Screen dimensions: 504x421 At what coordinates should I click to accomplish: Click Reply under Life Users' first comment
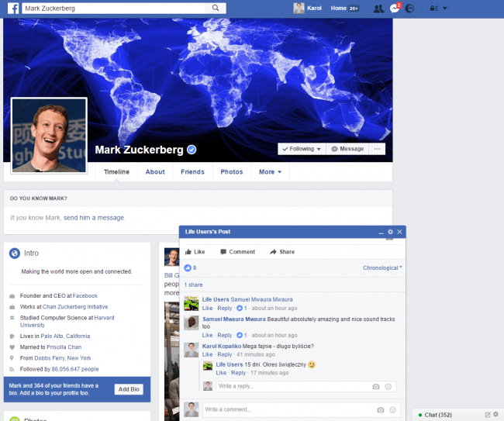click(x=224, y=309)
